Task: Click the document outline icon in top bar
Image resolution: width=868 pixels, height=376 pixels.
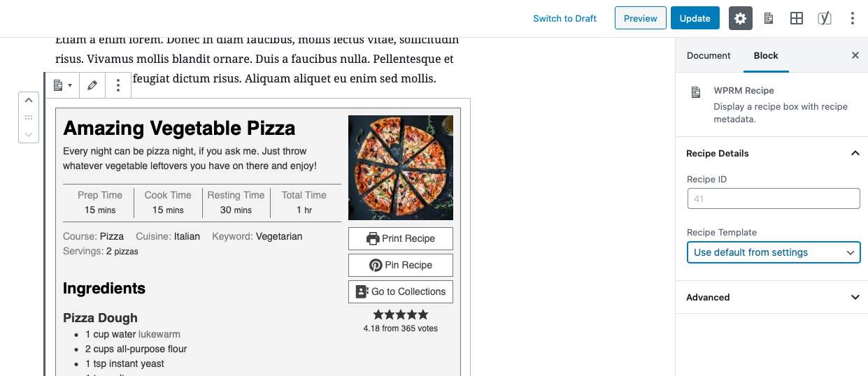Action: [x=768, y=18]
